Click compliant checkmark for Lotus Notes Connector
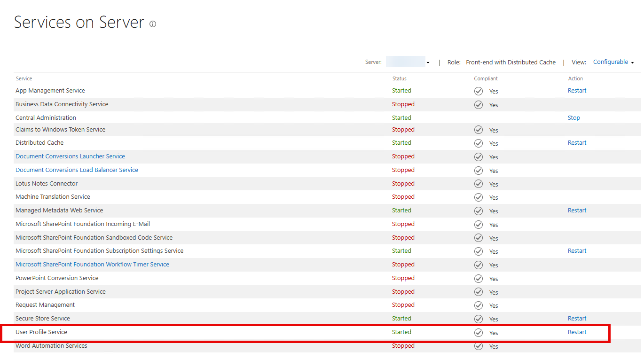The width and height of the screenshot is (644, 359). click(x=479, y=184)
